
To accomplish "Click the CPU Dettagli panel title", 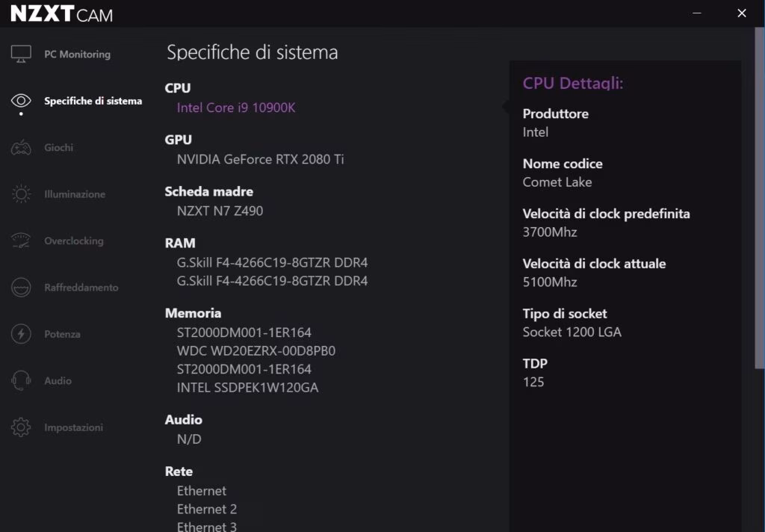I will (573, 83).
